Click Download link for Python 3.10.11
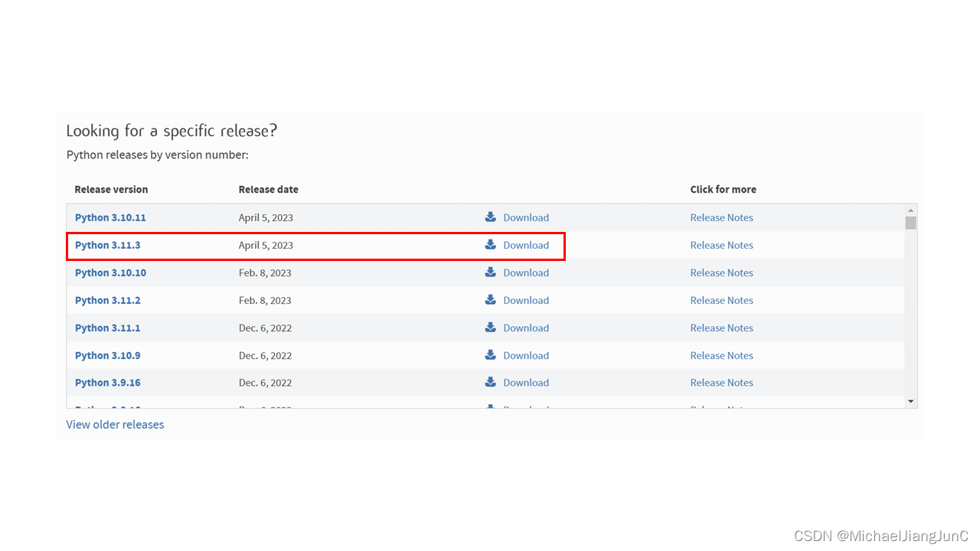980x551 pixels. coord(526,217)
